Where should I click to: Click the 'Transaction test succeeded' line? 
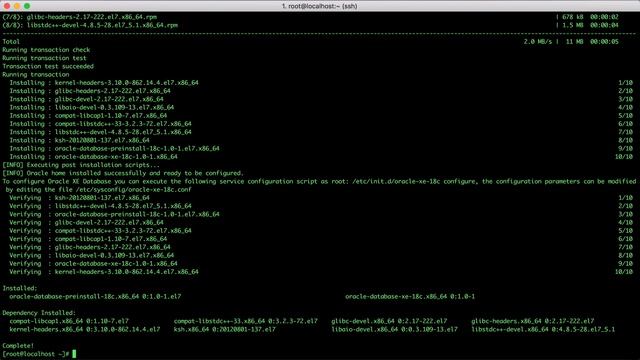[48, 66]
